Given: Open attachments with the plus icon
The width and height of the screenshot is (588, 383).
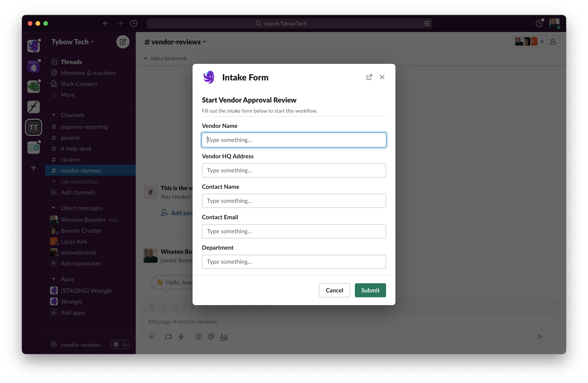Looking at the screenshot, I should click(152, 337).
